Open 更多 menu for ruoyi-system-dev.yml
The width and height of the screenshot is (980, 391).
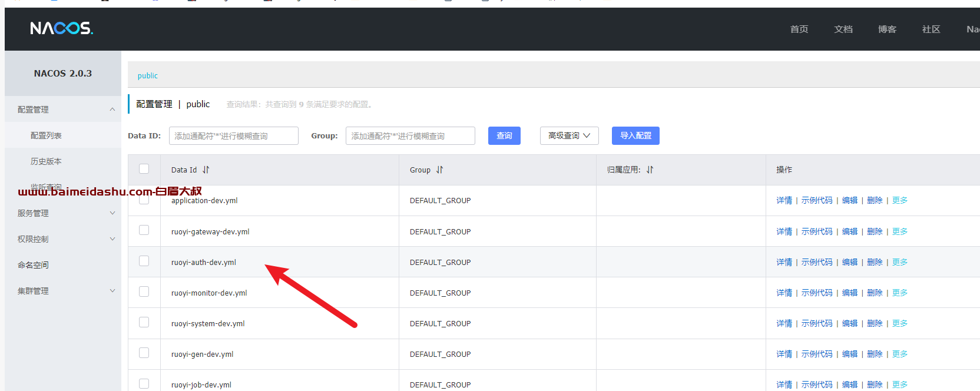pyautogui.click(x=900, y=323)
